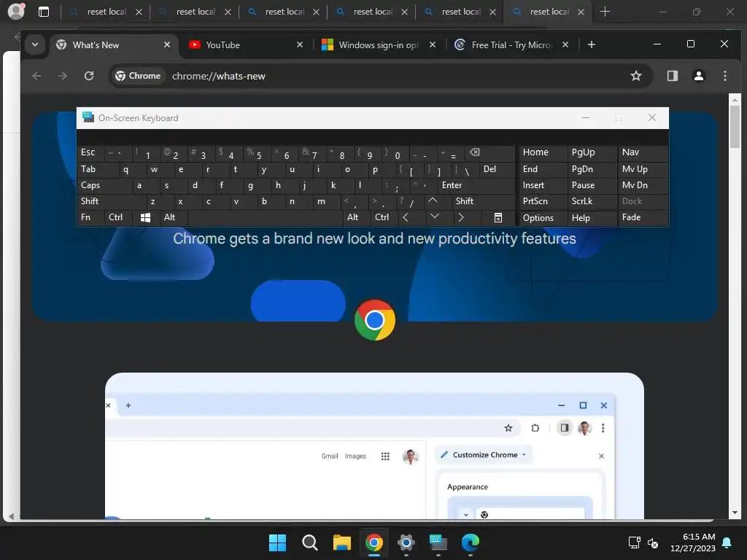
Task: Click the Esc key on keyboard
Action: click(x=90, y=153)
